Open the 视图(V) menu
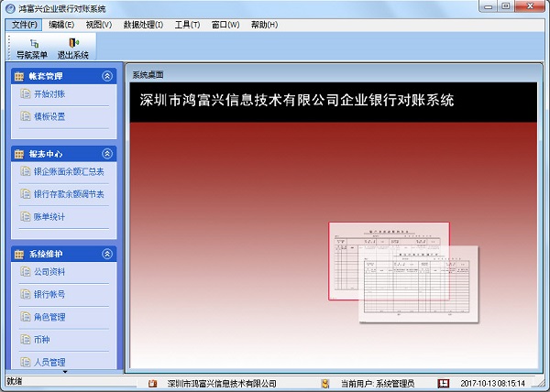 [99, 25]
